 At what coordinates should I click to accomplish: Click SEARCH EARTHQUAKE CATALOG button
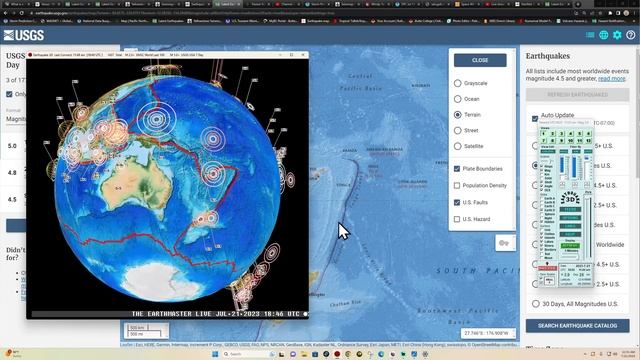[x=577, y=326]
